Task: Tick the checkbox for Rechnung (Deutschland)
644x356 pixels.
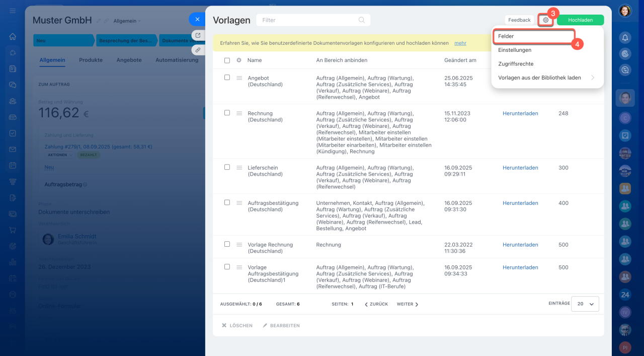Action: tap(227, 113)
